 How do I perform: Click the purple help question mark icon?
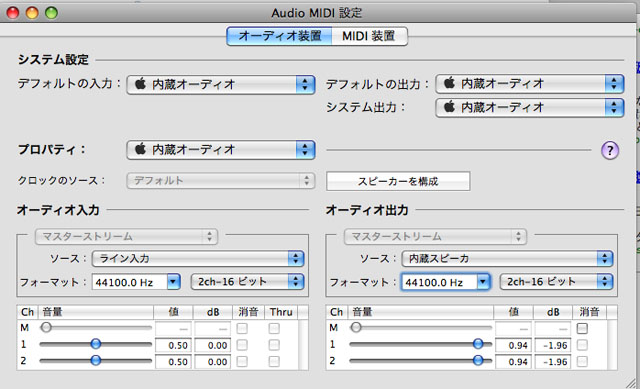click(610, 150)
